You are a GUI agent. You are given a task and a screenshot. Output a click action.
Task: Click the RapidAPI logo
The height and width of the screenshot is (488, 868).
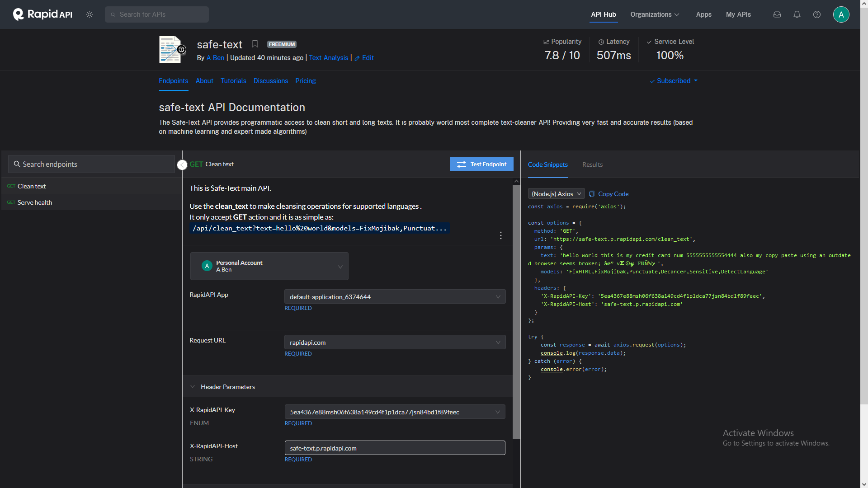43,14
